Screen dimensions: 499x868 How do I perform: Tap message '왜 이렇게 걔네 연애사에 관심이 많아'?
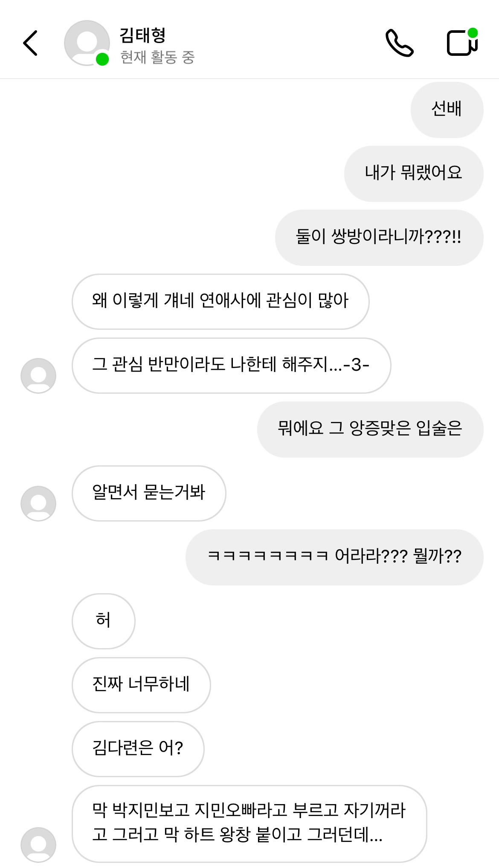[220, 301]
